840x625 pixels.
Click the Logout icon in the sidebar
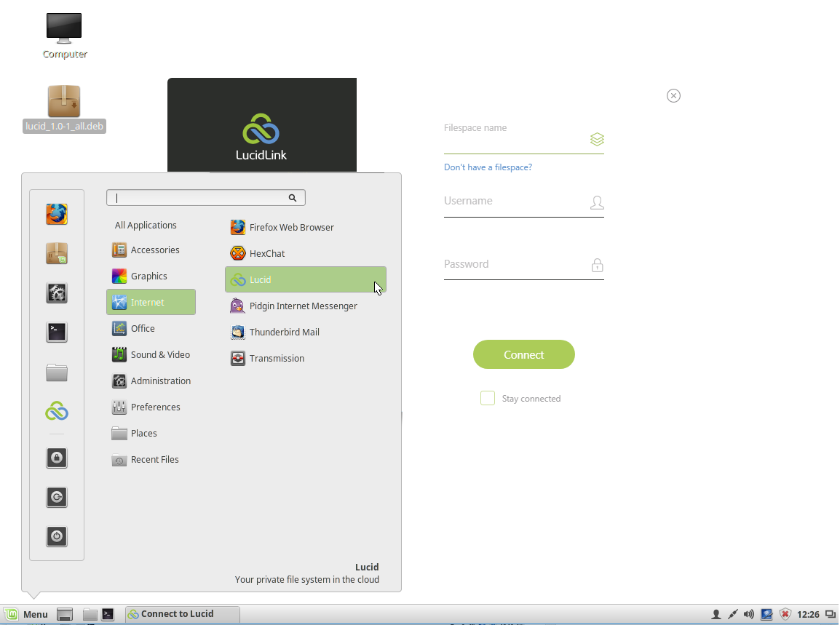point(57,497)
